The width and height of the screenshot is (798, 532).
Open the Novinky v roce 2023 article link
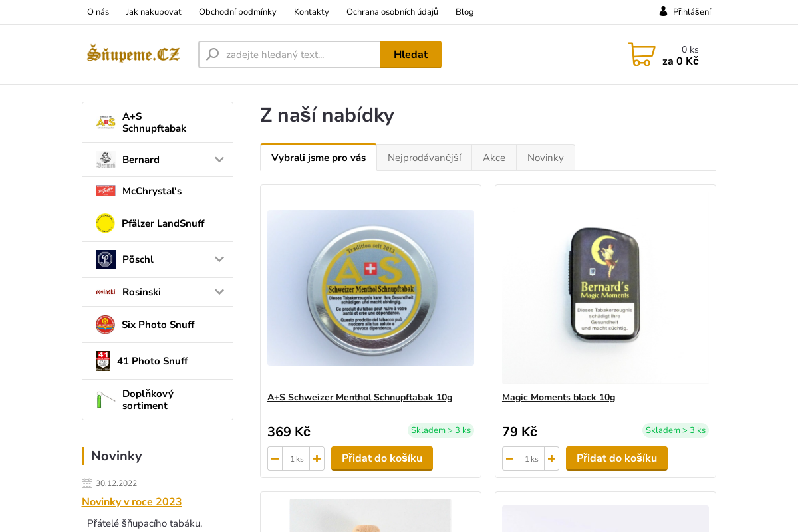pos(131,501)
